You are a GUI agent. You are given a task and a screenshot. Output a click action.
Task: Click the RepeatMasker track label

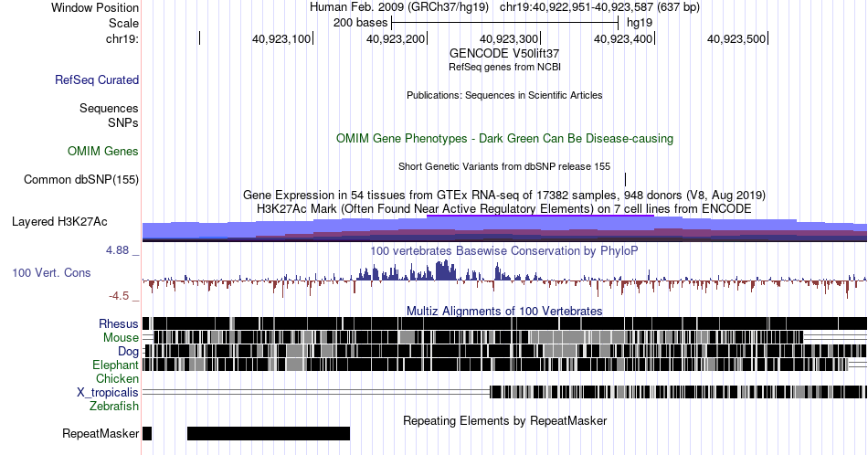pyautogui.click(x=101, y=433)
